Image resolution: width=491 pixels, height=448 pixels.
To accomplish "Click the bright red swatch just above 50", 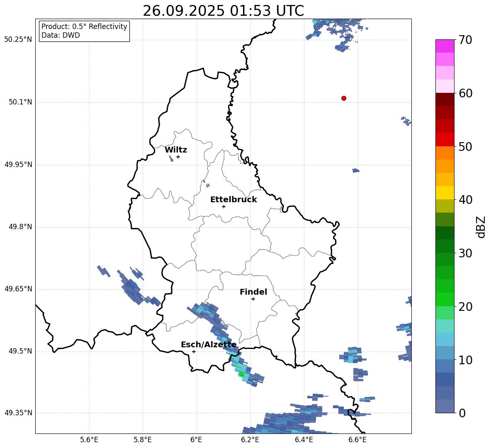I will (x=445, y=140).
